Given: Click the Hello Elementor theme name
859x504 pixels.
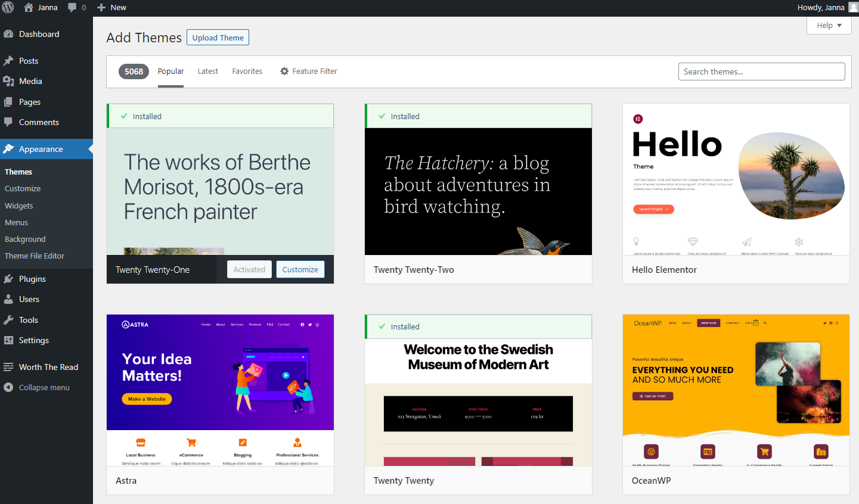Looking at the screenshot, I should tap(664, 270).
